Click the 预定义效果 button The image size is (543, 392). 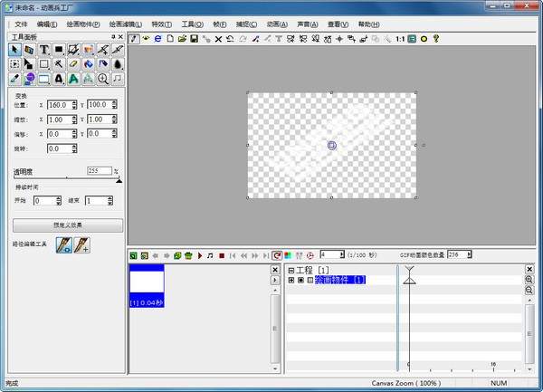[x=67, y=224]
